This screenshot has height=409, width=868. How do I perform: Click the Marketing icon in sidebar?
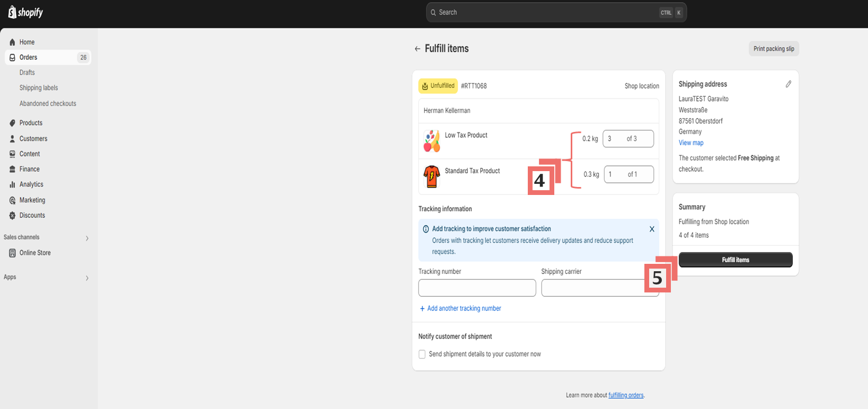(x=12, y=200)
